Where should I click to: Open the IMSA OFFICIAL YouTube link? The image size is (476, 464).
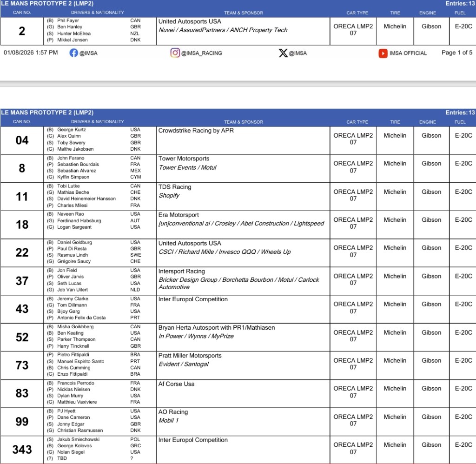point(408,53)
